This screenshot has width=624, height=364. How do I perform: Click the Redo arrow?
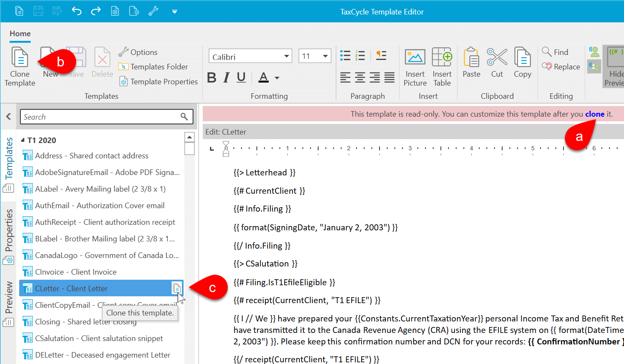pos(96,11)
